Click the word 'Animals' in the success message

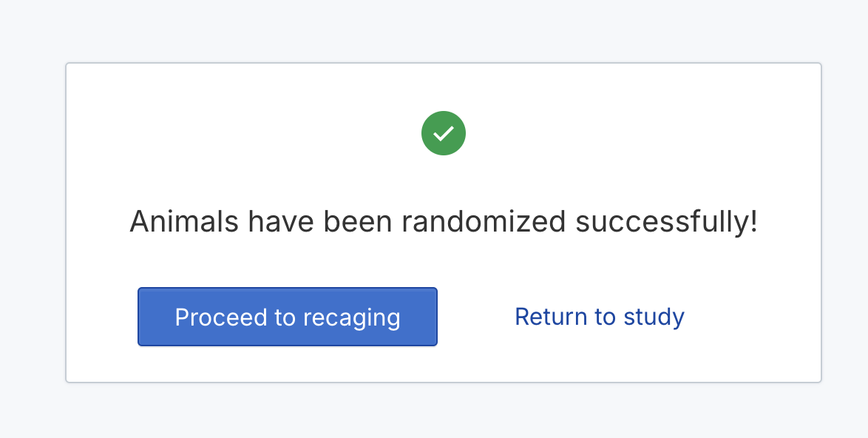pos(184,221)
